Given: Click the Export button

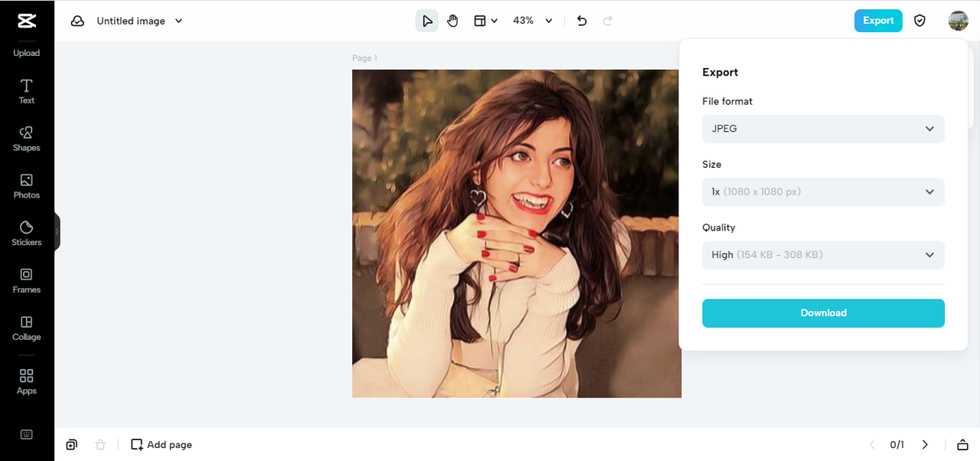Looking at the screenshot, I should click(878, 21).
